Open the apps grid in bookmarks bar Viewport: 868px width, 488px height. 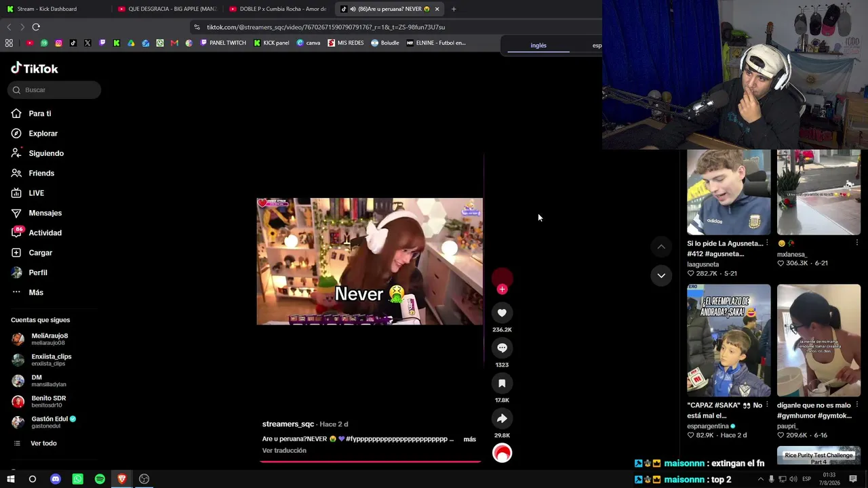[x=9, y=43]
